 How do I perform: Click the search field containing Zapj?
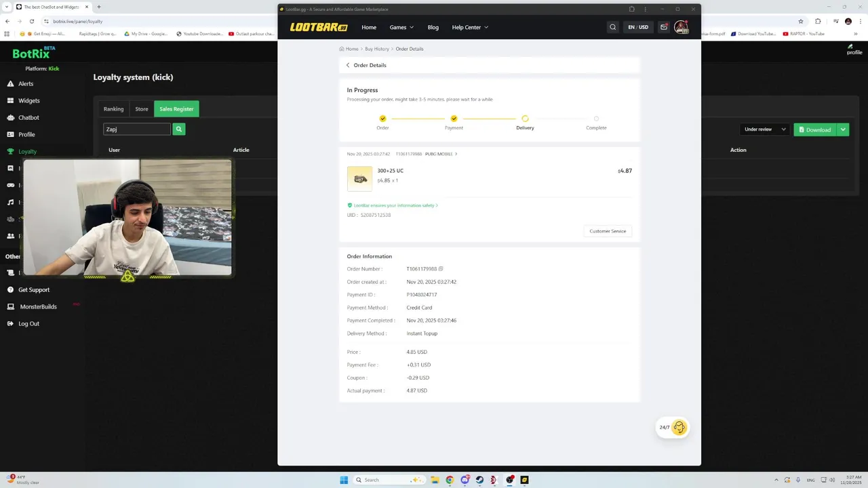point(137,129)
